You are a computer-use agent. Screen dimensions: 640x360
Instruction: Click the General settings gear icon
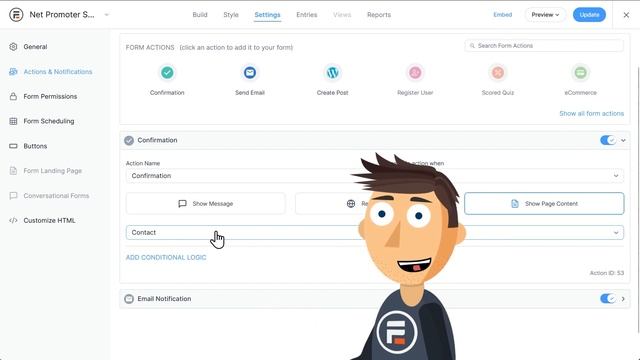13,47
